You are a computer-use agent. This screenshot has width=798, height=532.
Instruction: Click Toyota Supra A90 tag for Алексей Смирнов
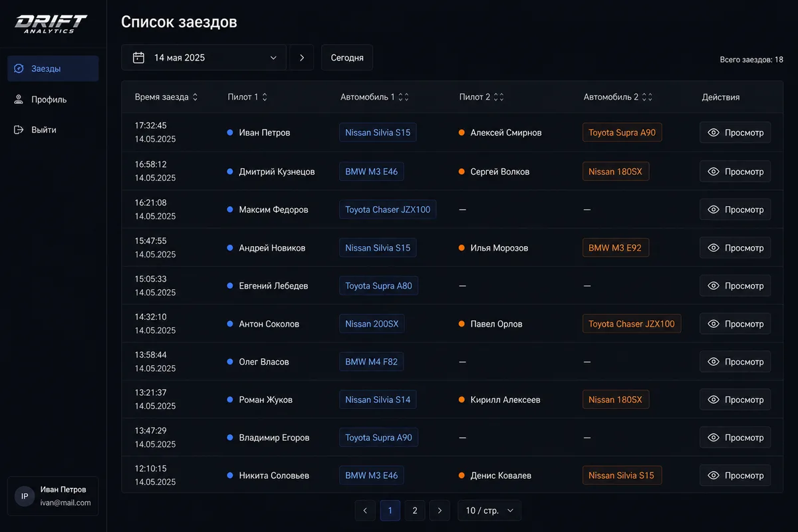tap(622, 132)
